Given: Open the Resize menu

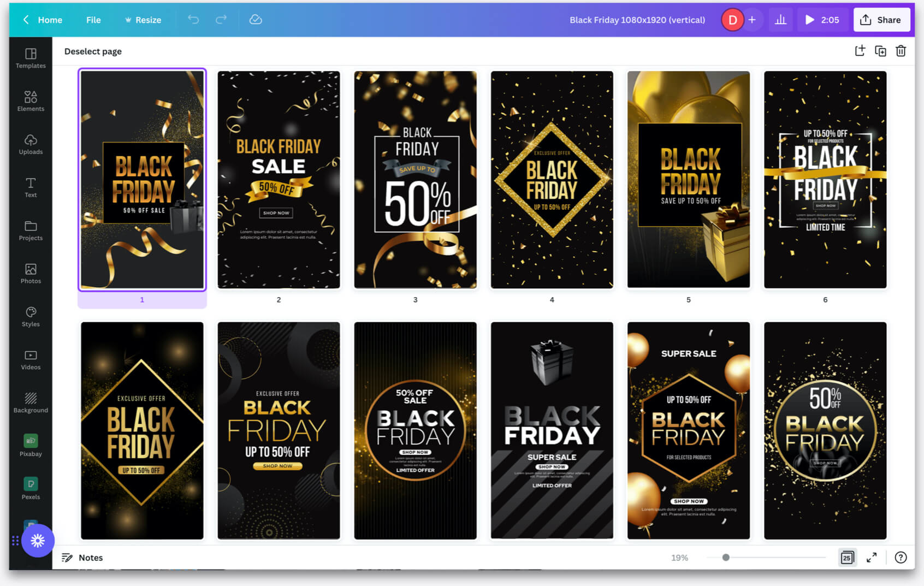Looking at the screenshot, I should coord(143,20).
